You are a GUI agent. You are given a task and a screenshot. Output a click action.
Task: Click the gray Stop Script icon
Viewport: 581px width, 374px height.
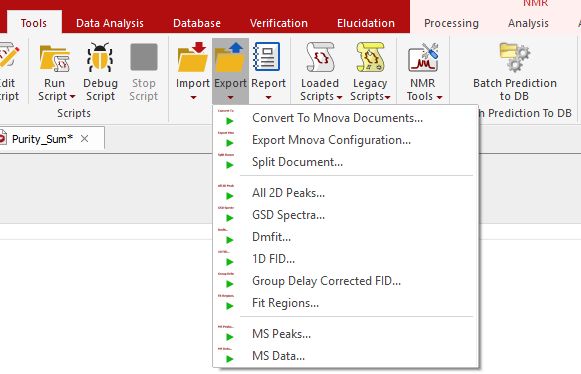click(x=144, y=57)
